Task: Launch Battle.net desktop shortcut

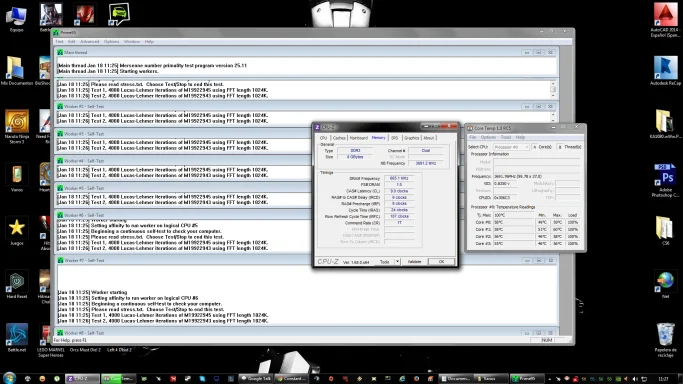Action: 17,337
